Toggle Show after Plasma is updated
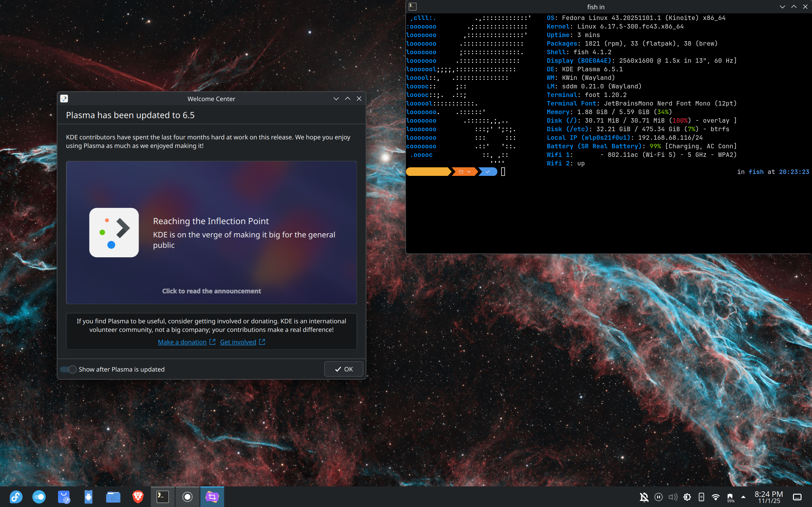This screenshot has width=812, height=507. [x=69, y=369]
